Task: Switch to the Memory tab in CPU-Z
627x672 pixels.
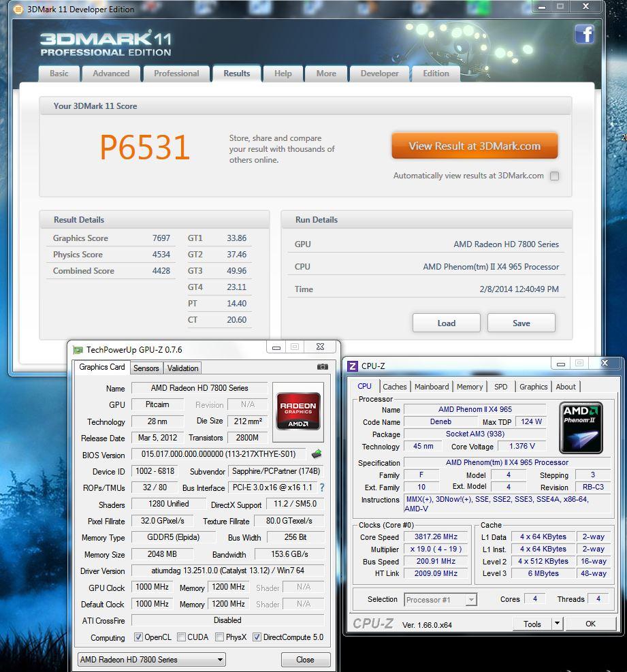Action: (470, 387)
